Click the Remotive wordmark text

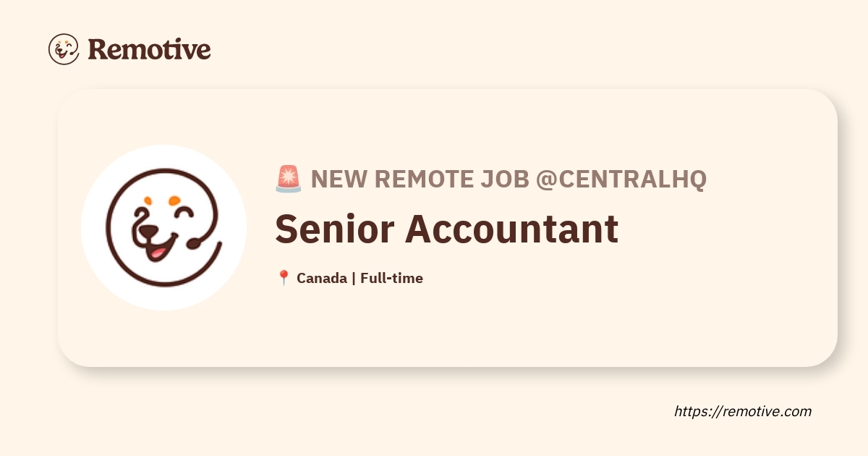[x=149, y=49]
